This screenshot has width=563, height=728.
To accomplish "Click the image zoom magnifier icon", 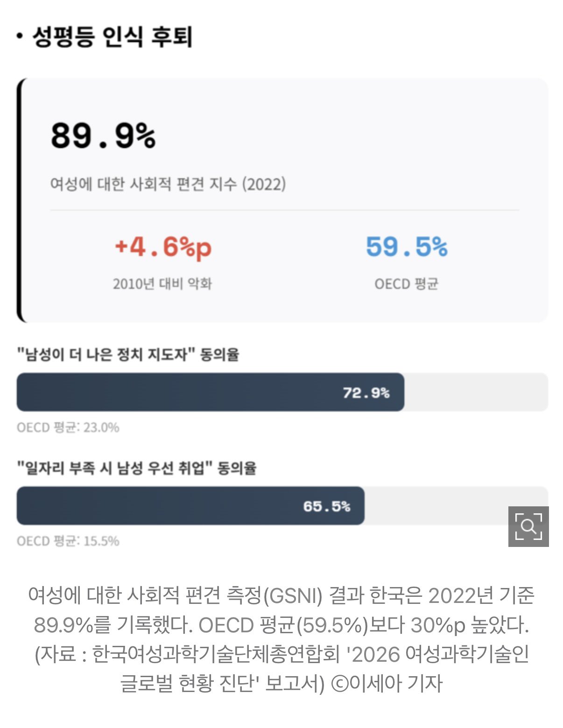I will coord(528,526).
